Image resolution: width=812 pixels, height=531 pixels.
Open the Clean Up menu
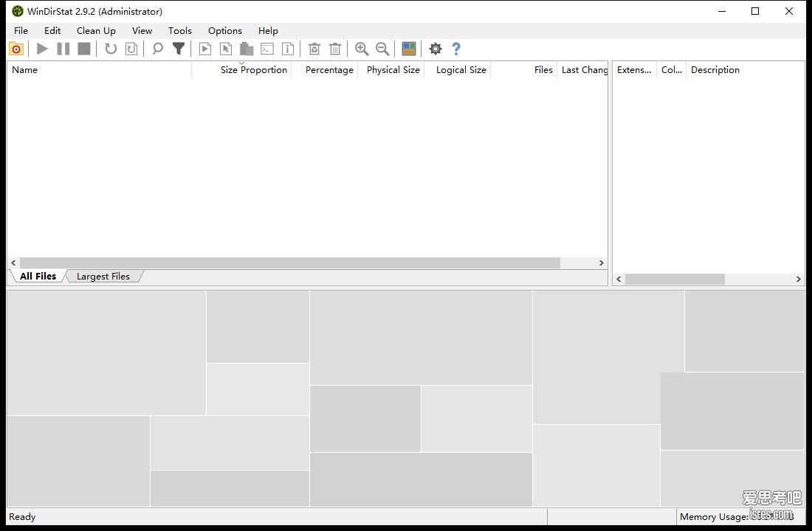click(x=96, y=30)
